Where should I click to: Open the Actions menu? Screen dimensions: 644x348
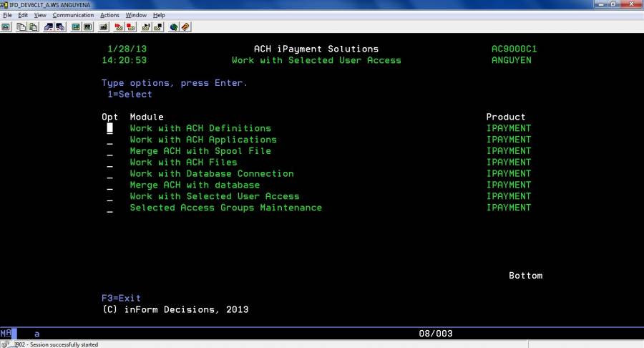coord(109,15)
